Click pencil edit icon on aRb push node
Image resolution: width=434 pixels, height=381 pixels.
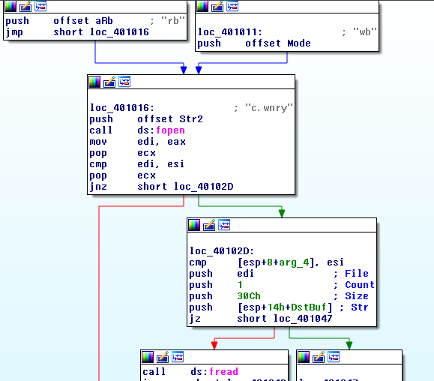pyautogui.click(x=25, y=6)
